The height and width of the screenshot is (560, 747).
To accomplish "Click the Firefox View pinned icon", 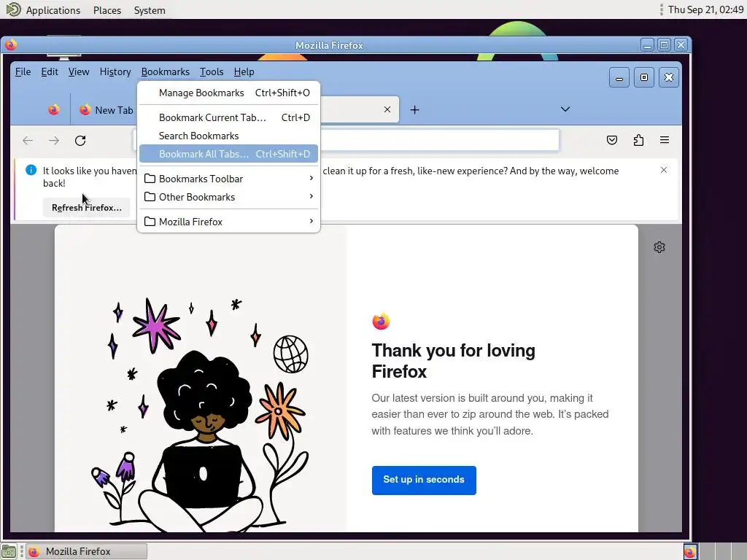I will tap(54, 110).
